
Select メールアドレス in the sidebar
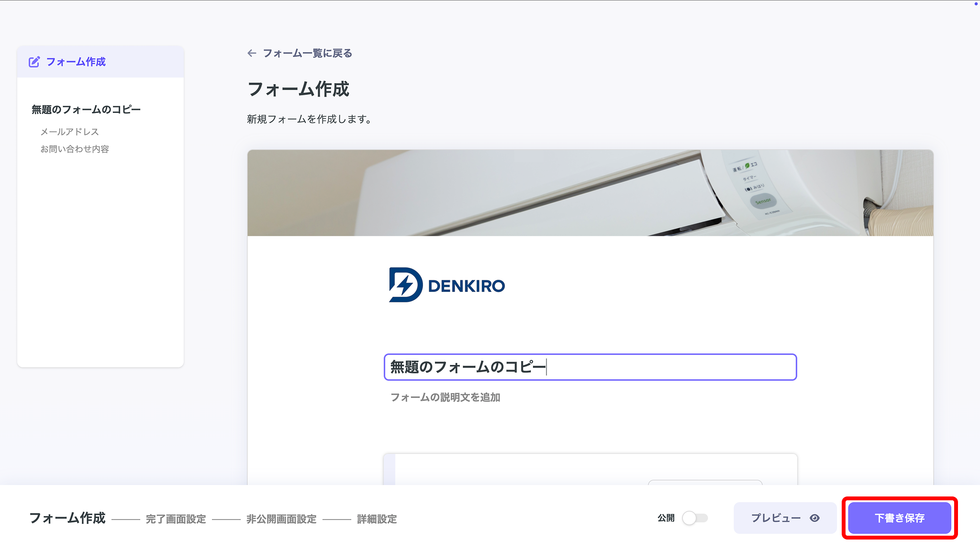[69, 131]
